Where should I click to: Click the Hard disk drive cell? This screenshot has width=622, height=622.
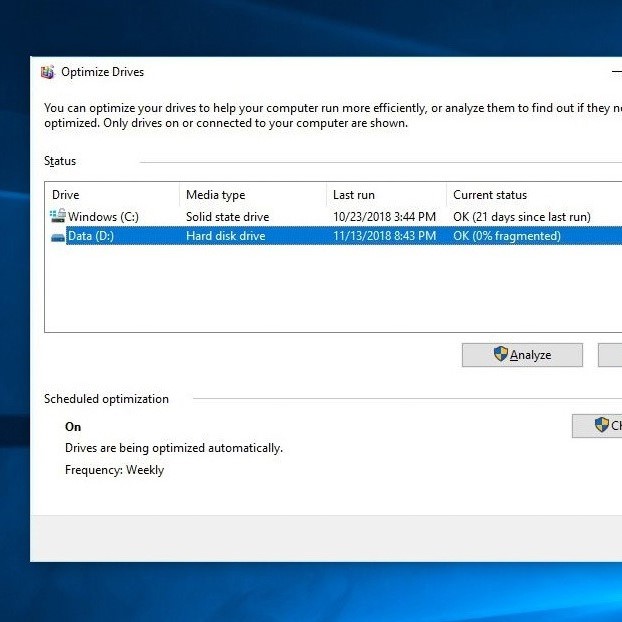(x=226, y=236)
